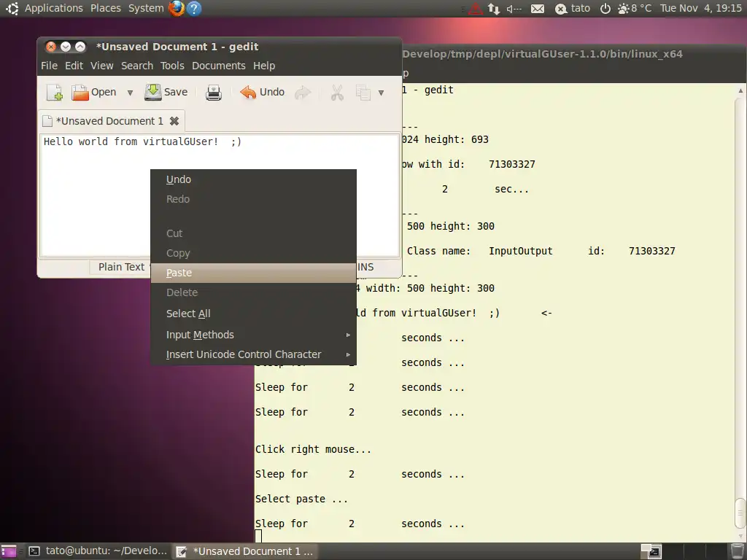
Task: Create a new document in gedit toolbar
Action: click(54, 93)
